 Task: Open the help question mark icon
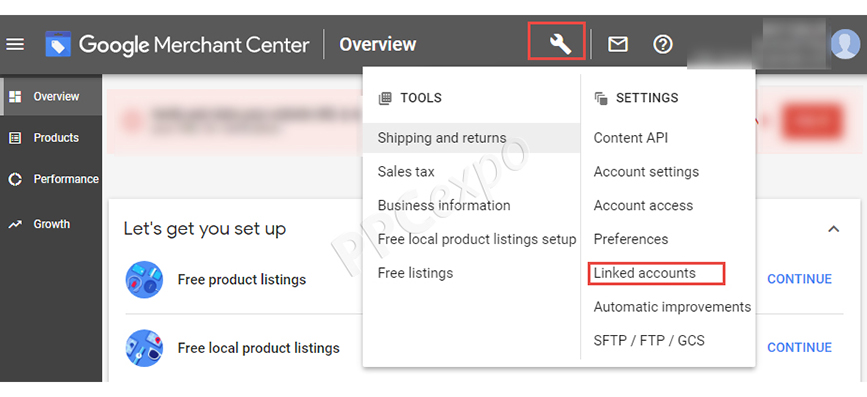coord(662,44)
